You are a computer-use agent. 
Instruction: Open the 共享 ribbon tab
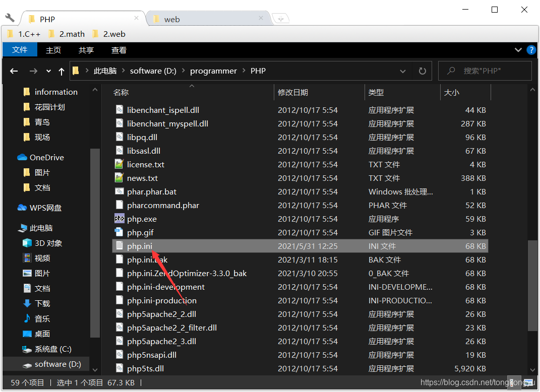86,50
